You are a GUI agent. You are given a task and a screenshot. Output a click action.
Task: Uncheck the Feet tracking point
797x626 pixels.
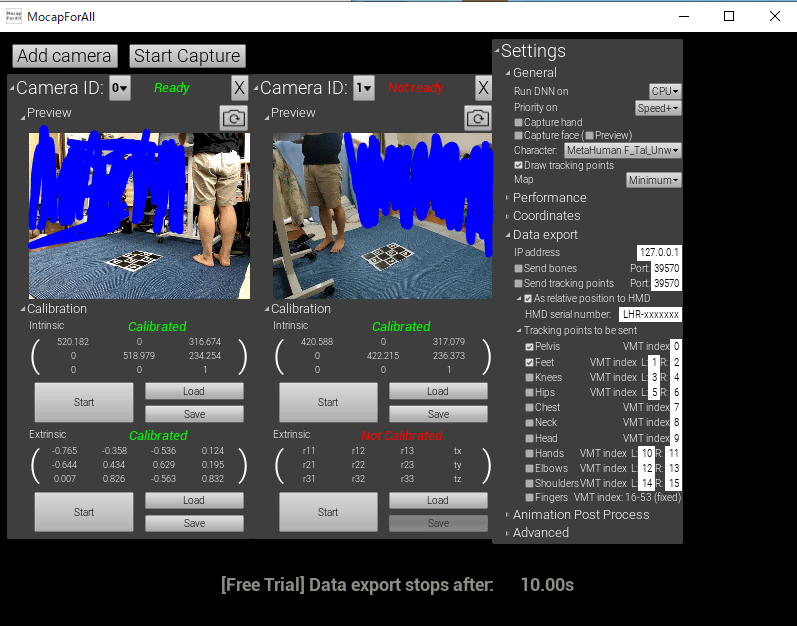coord(530,363)
